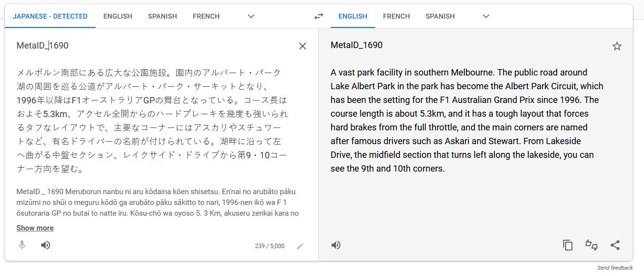Viewport: 644px width, 276px height.
Task: Expand target language list
Action: (x=486, y=16)
